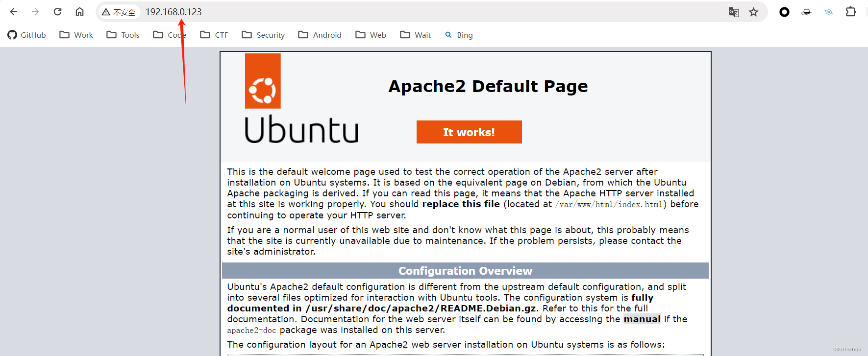
Task: Click the /usr/share/doc/apache2/README.Debian.gz path text
Action: (x=421, y=309)
